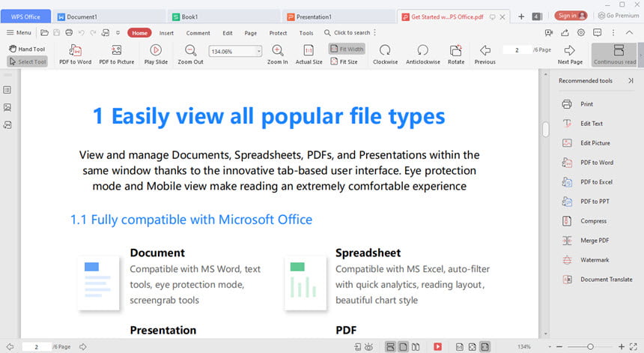The width and height of the screenshot is (644, 353).
Task: Open the bookmarks panel in left sidebar
Action: pyautogui.click(x=7, y=90)
